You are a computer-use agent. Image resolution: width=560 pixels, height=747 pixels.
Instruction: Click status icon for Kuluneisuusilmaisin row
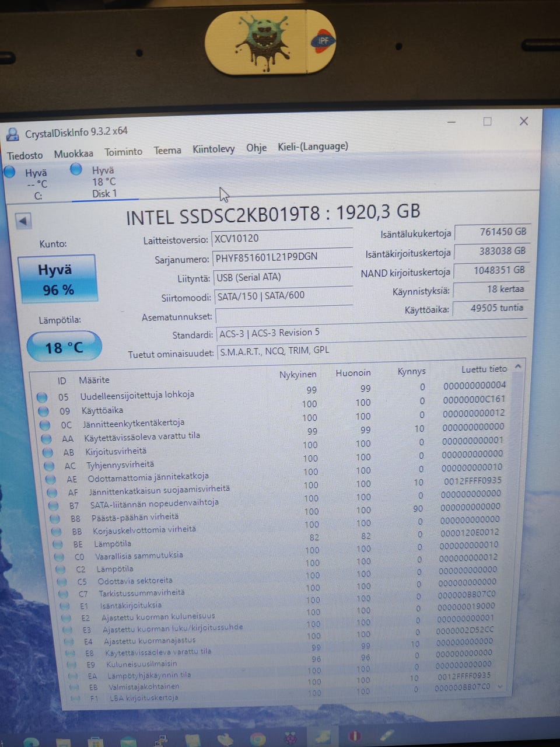pos(71,664)
